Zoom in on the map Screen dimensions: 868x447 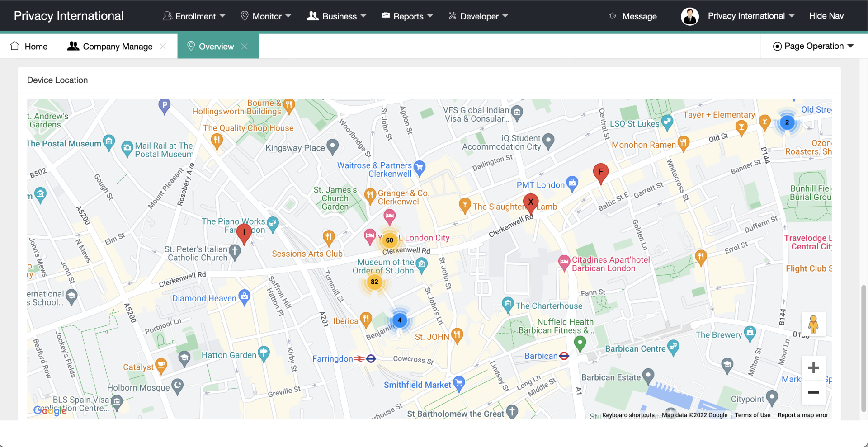(813, 368)
